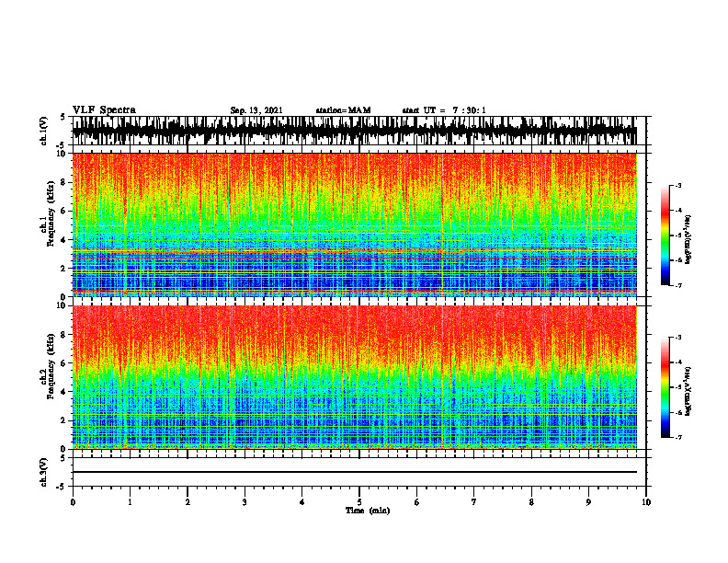Click the ch.1 color bar log(PSD) label

pos(688,239)
